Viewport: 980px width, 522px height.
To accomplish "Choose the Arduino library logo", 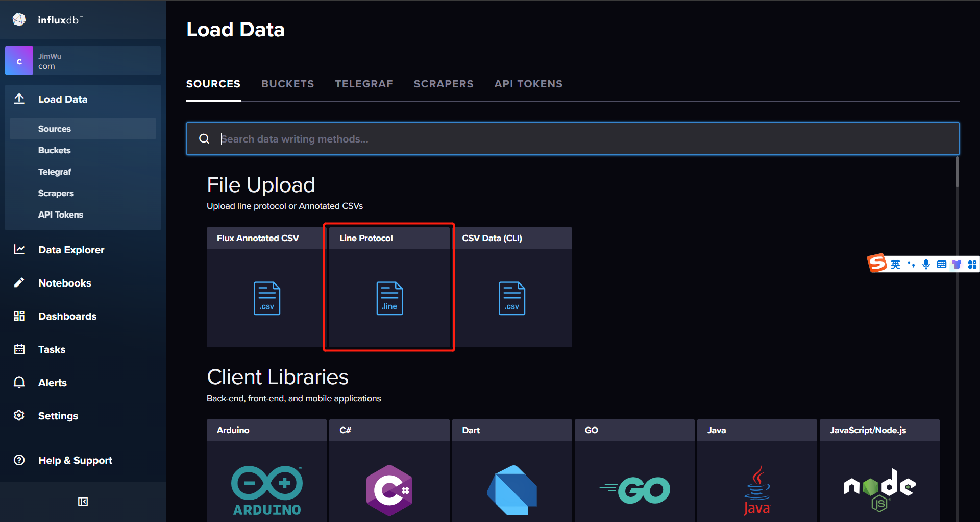I will [x=267, y=490].
